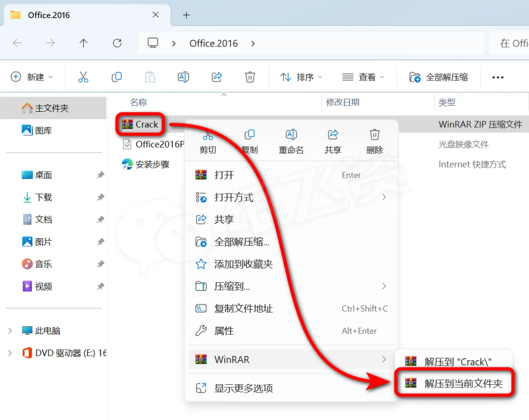The width and height of the screenshot is (529, 420).
Task: Click 复制 in the context menu
Action: point(250,142)
